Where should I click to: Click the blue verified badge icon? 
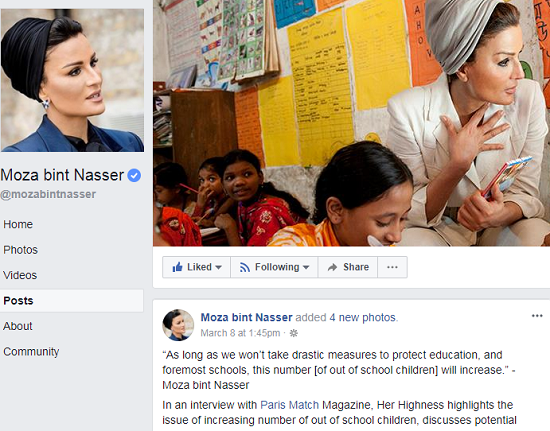(x=134, y=175)
